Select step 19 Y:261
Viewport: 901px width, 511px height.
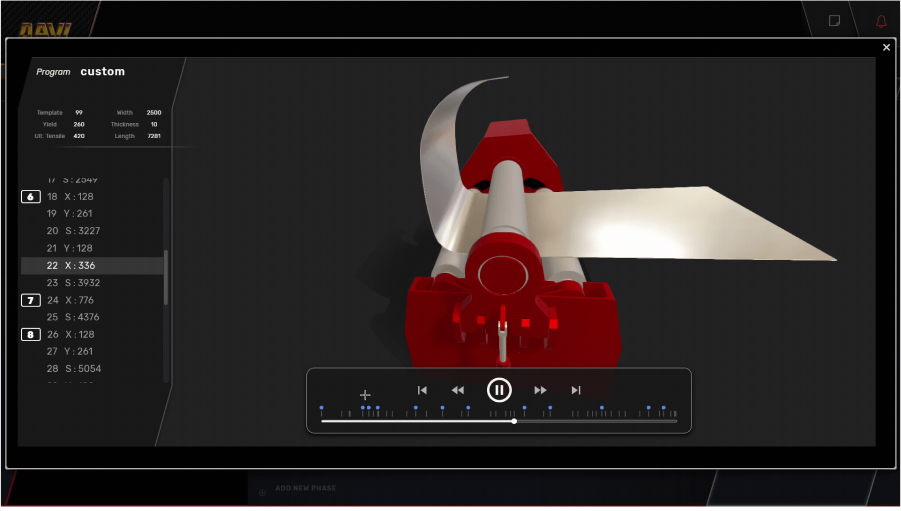[92, 214]
